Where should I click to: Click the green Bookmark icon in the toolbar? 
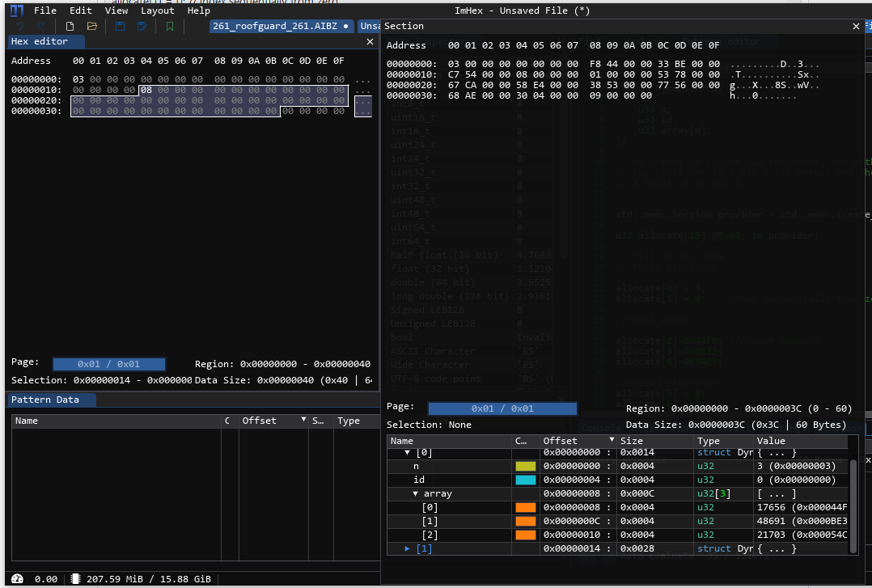pos(170,26)
